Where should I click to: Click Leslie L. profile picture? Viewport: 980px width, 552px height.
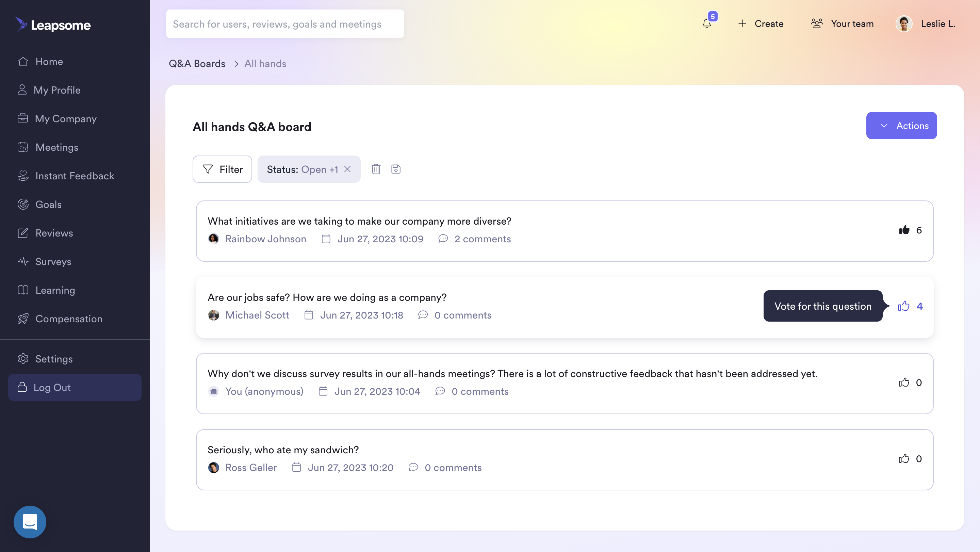tap(904, 23)
